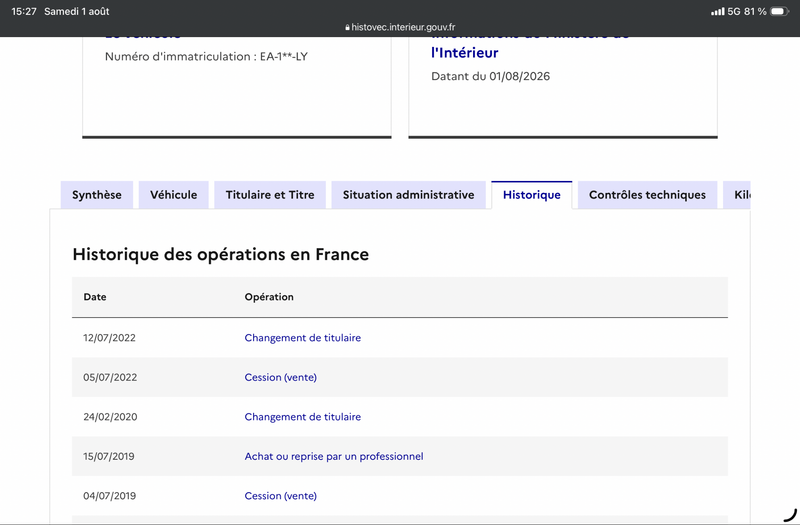Image resolution: width=800 pixels, height=525 pixels.
Task: Open the Synthèse tab
Action: click(96, 195)
